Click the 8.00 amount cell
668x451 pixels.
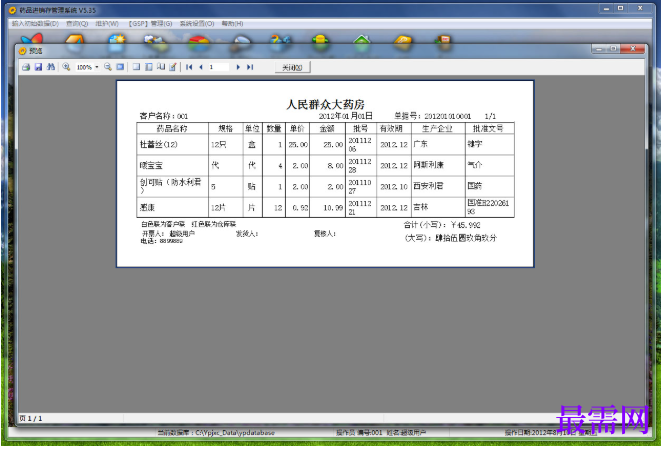click(327, 166)
